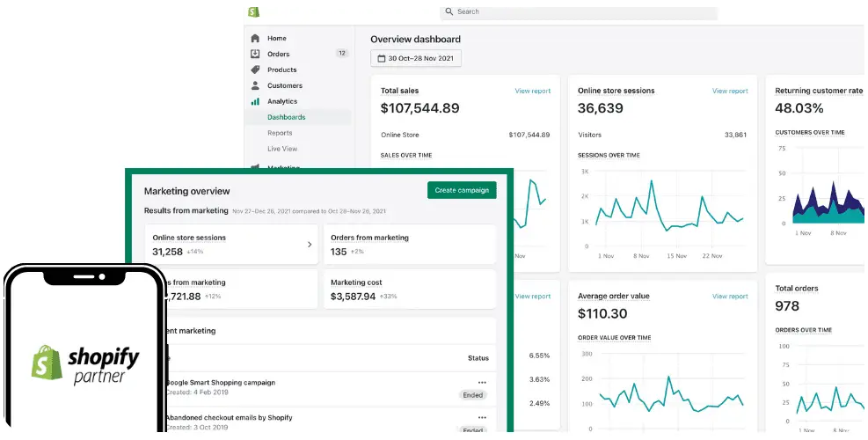The image size is (868, 440).
Task: Open Home in the sidebar
Action: click(x=277, y=38)
